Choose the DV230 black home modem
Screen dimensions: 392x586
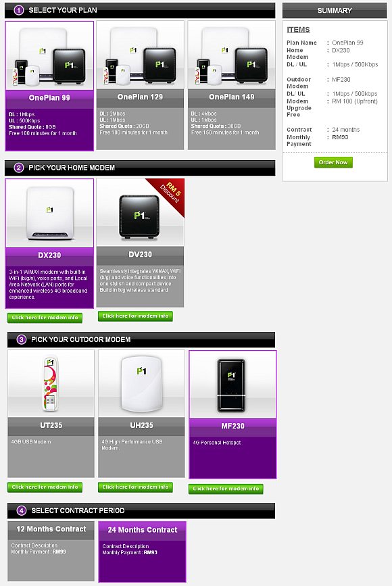click(140, 242)
